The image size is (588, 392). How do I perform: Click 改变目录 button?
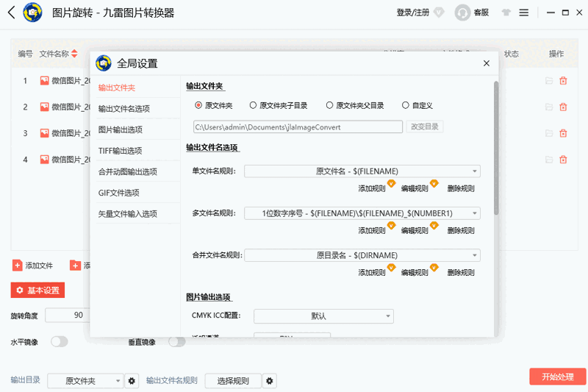tap(425, 126)
